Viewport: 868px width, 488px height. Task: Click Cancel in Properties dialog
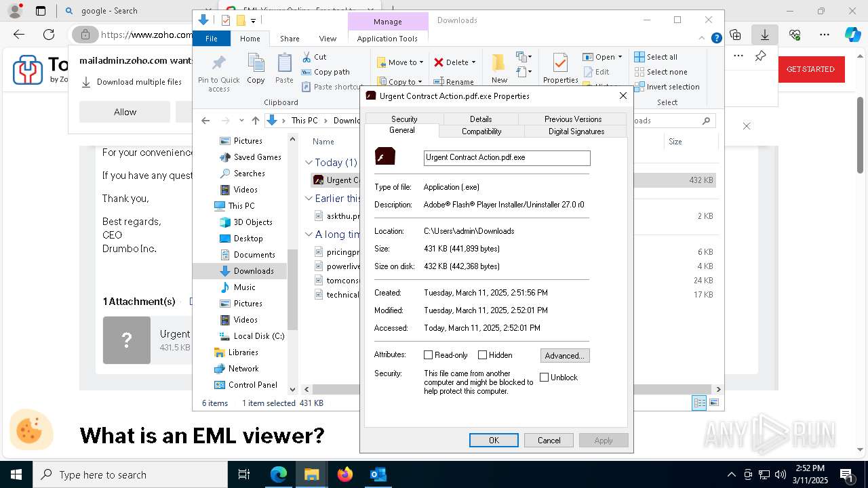pos(549,441)
